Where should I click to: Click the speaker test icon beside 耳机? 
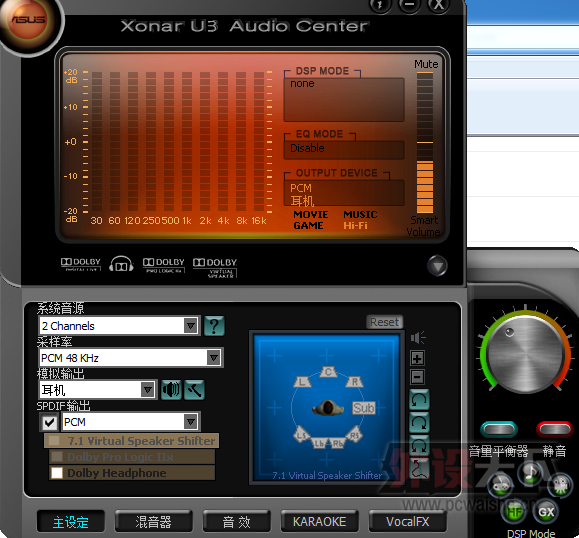[171, 390]
